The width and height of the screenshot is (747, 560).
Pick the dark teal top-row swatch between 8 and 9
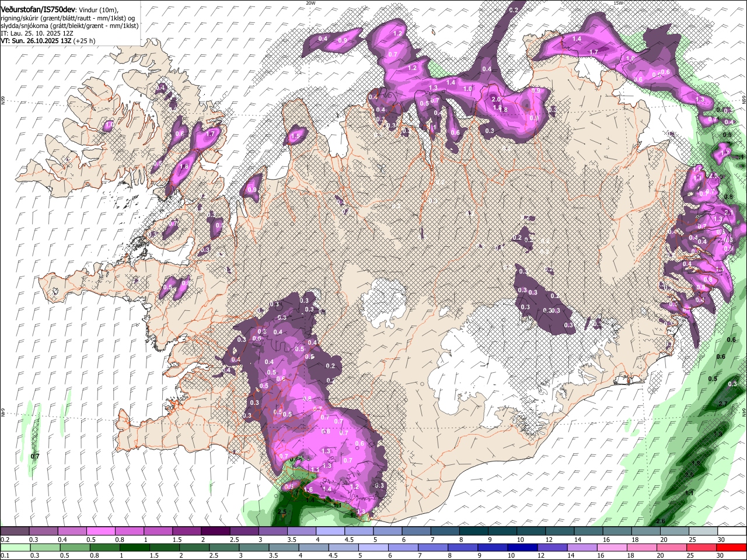coord(474,531)
